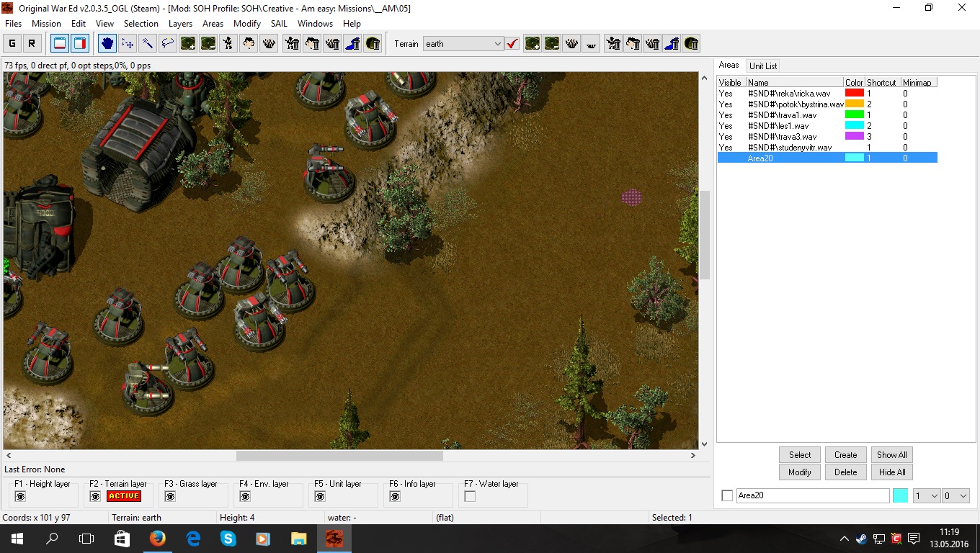Select the #SND#\trava1.wav area row
Screen dimensions: 980x553
[827, 114]
